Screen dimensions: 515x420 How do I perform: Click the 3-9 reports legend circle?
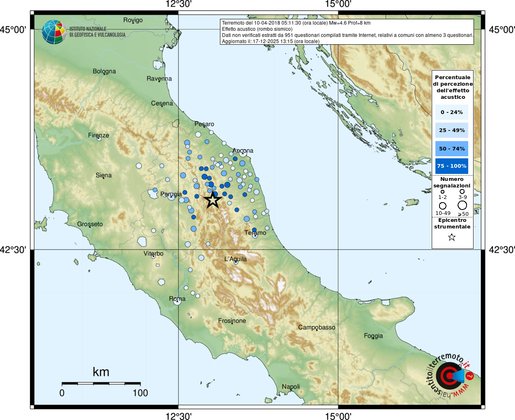click(x=462, y=192)
